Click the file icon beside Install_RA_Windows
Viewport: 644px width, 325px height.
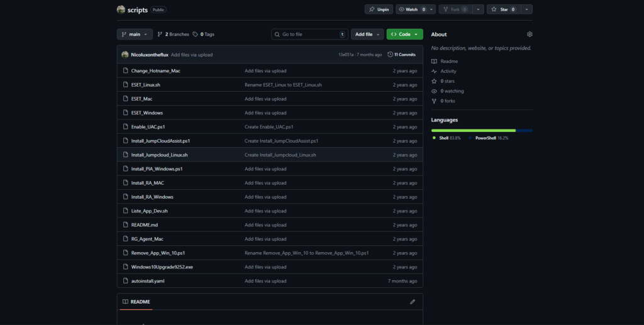coord(126,197)
